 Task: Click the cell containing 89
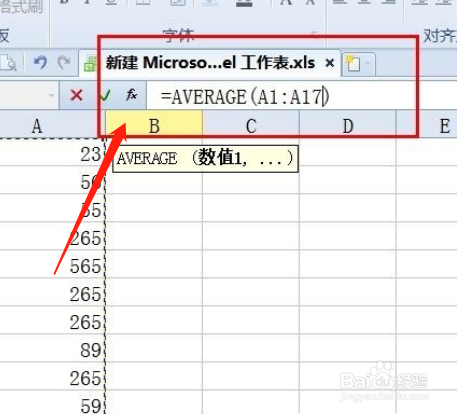52,348
